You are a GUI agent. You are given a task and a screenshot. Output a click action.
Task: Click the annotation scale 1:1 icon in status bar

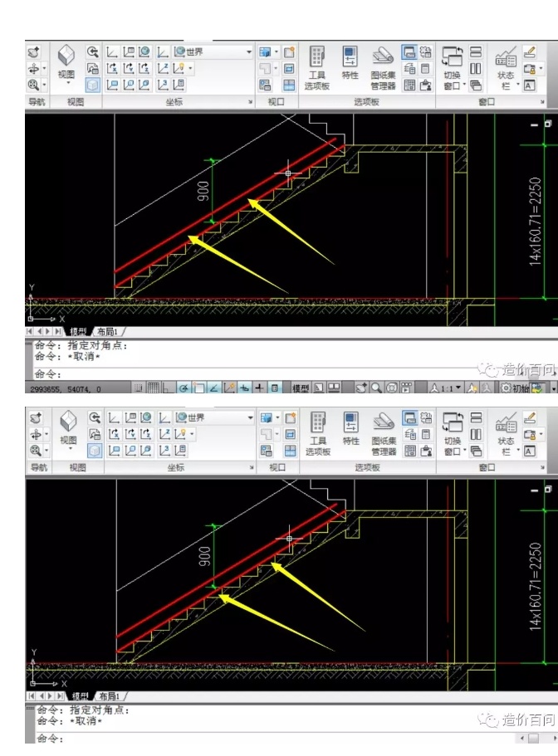(442, 388)
